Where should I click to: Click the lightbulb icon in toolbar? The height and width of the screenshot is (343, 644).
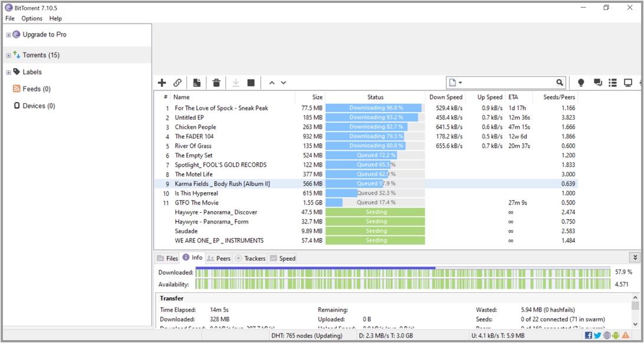(581, 83)
